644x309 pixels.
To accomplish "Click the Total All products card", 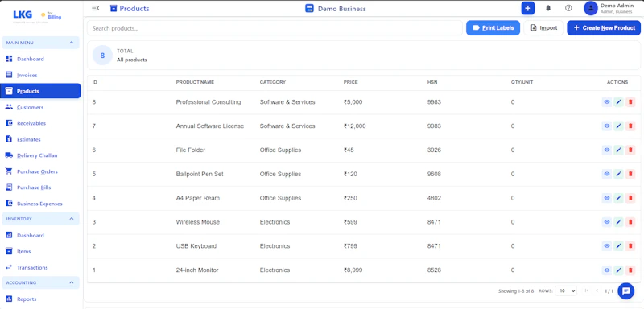I will pyautogui.click(x=364, y=56).
